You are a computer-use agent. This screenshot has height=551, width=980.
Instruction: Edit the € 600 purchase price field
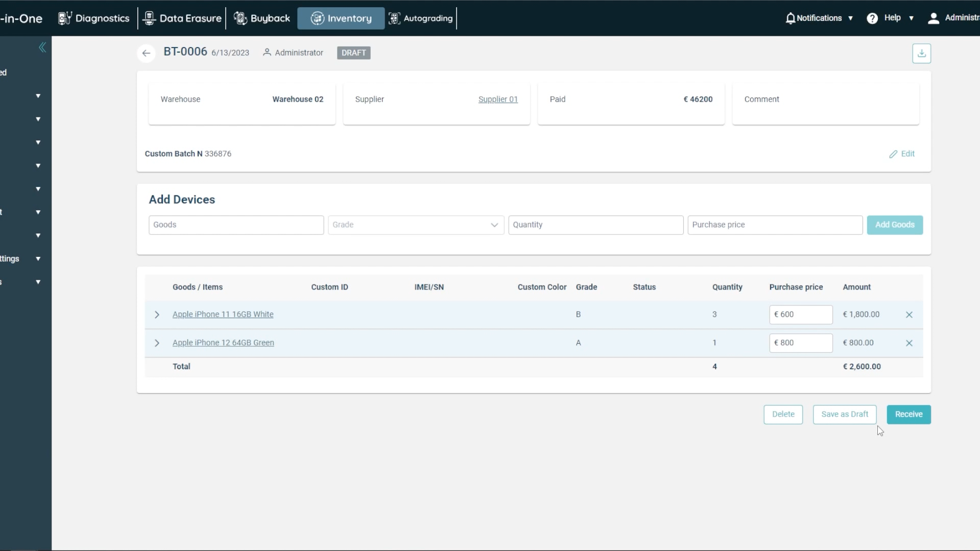coord(801,315)
